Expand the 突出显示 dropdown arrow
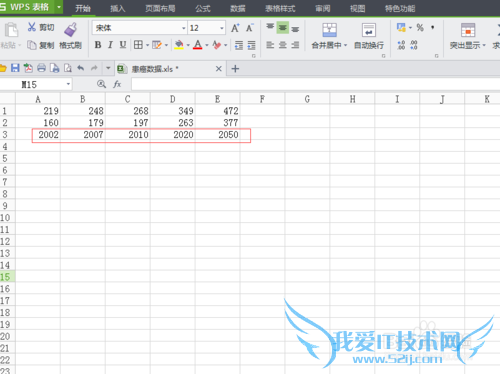The image size is (500, 374). pyautogui.click(x=484, y=45)
